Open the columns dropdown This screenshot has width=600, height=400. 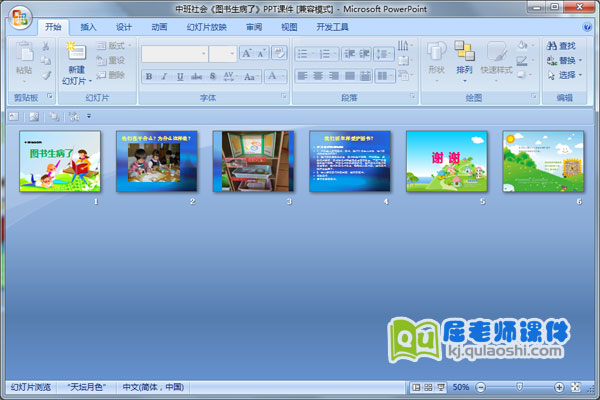[385, 76]
